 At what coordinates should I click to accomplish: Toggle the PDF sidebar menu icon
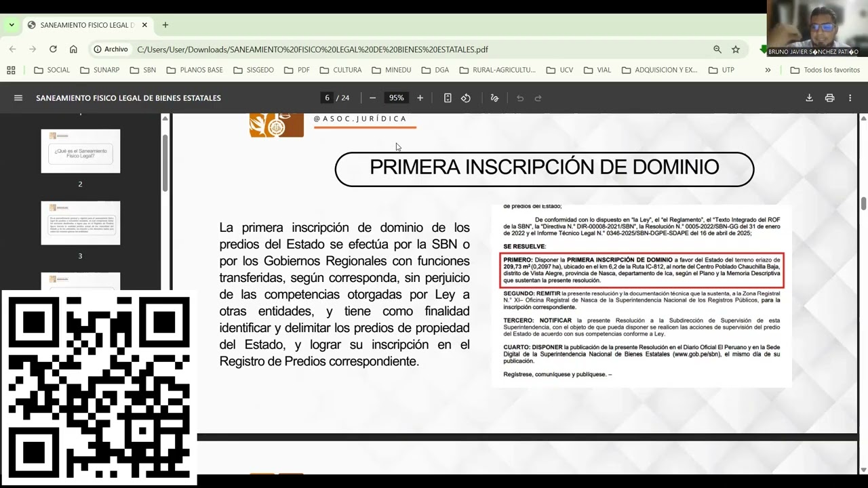coord(18,98)
